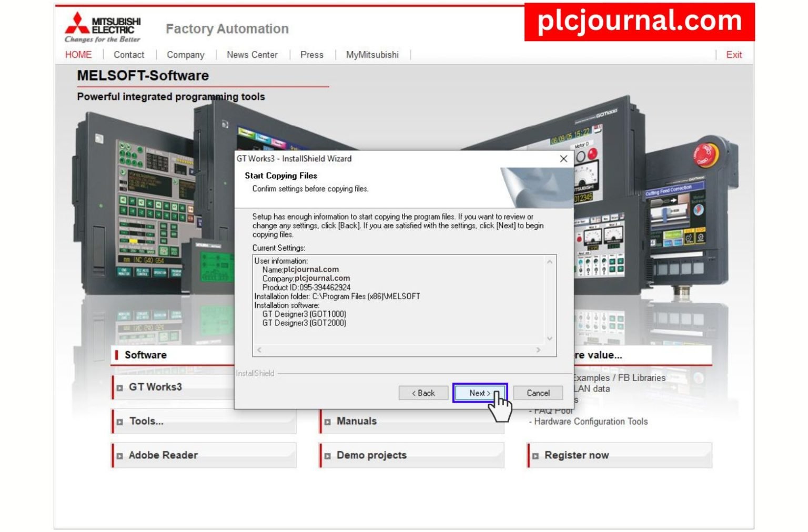Image resolution: width=808 pixels, height=532 pixels.
Task: Close the InstallShield Wizard dialog
Action: tap(563, 159)
